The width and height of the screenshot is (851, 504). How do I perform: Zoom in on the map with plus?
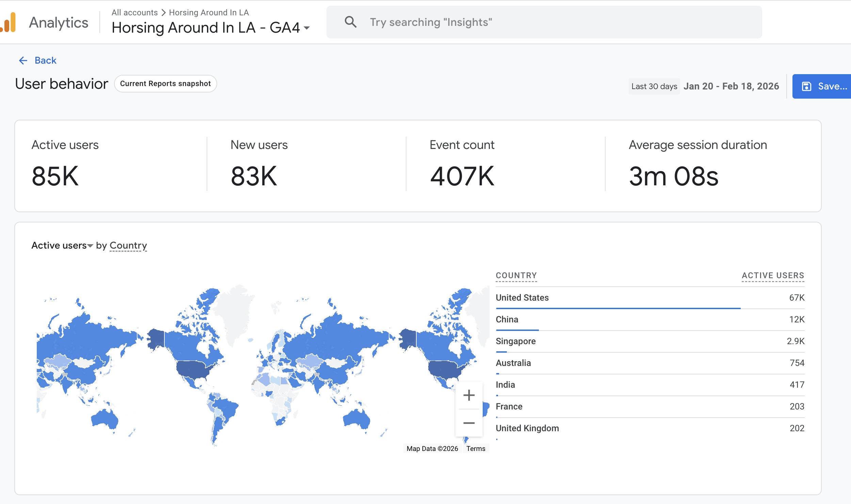tap(469, 395)
